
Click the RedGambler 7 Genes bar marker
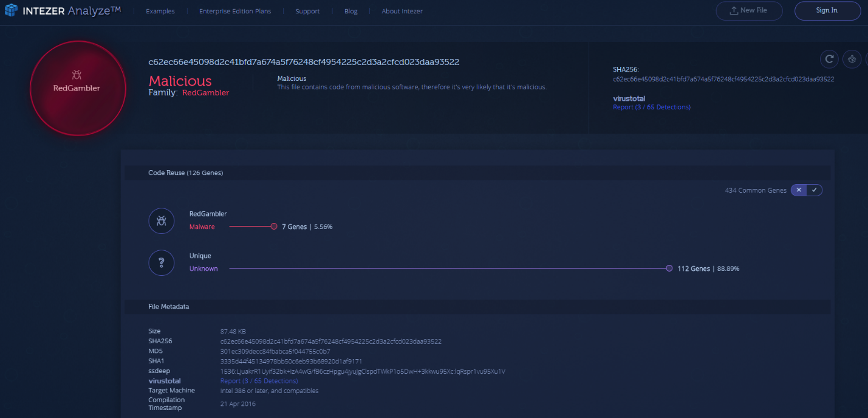coord(274,227)
